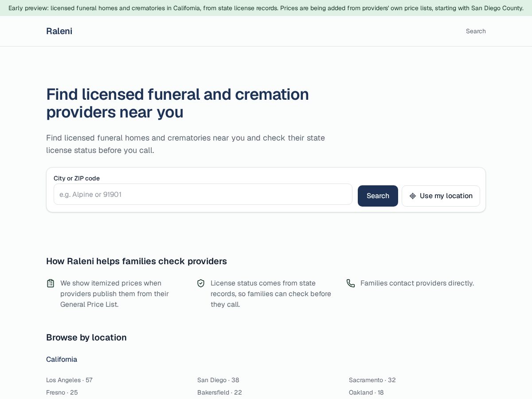Select the California state heading

tap(62, 359)
